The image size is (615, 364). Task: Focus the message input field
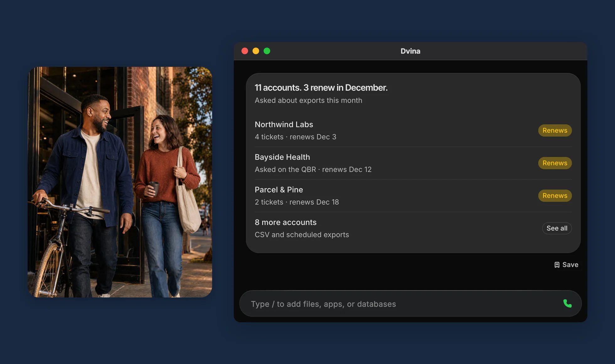tap(405, 304)
